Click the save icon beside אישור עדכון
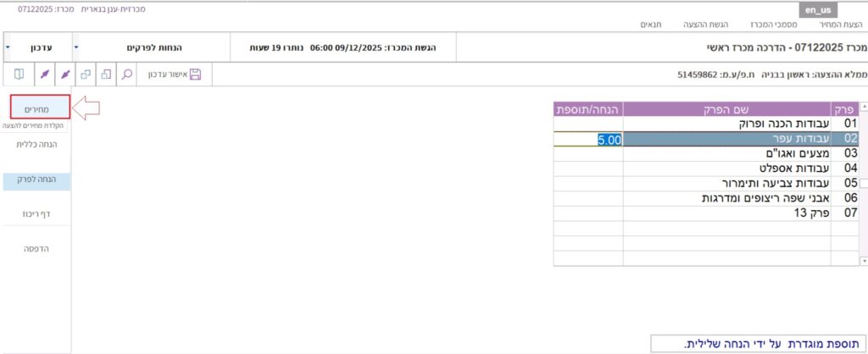868x354 pixels. [195, 75]
